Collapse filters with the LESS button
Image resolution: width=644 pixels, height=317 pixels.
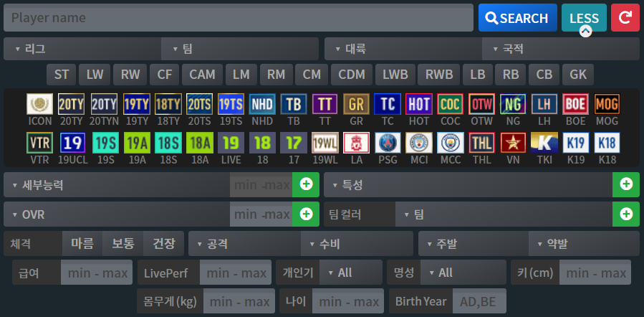(x=584, y=18)
